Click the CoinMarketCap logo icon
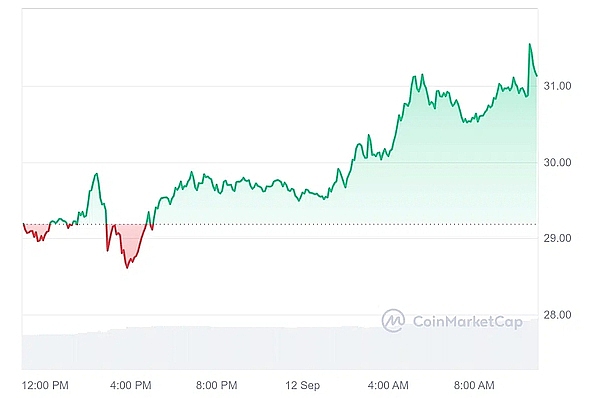Screen dimensions: 600x398 point(393,320)
